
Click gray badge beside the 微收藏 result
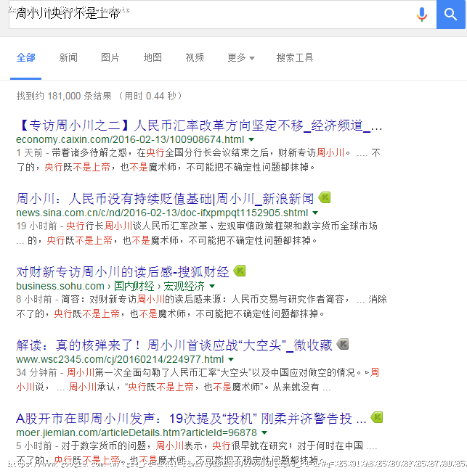tap(343, 344)
